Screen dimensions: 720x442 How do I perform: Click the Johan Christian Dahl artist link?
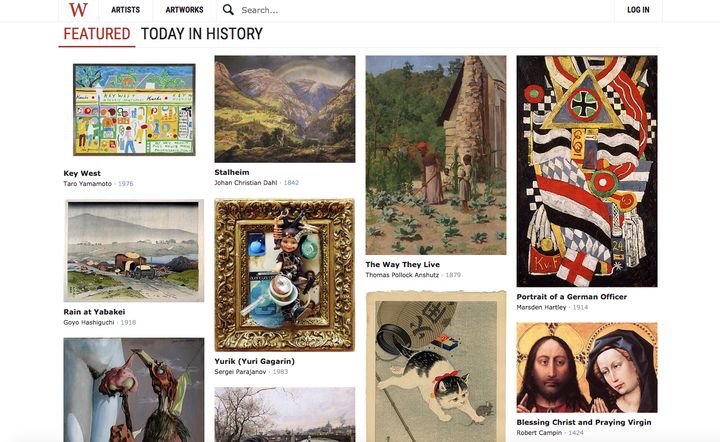[246, 183]
